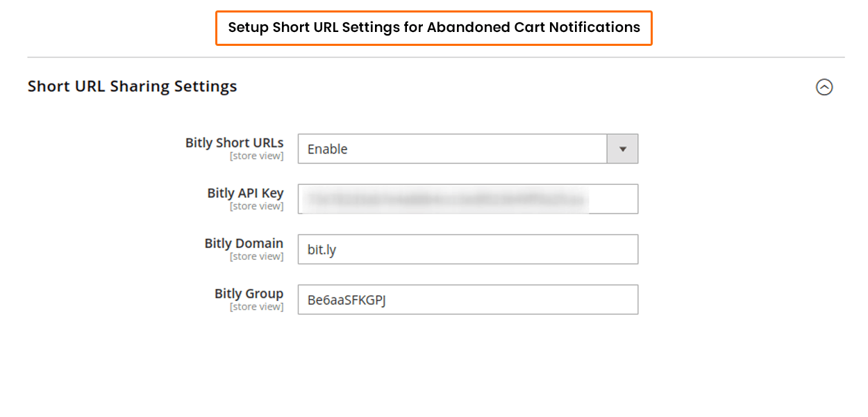
Task: Click the 'Bitly Short URLs' label
Action: click(x=234, y=142)
